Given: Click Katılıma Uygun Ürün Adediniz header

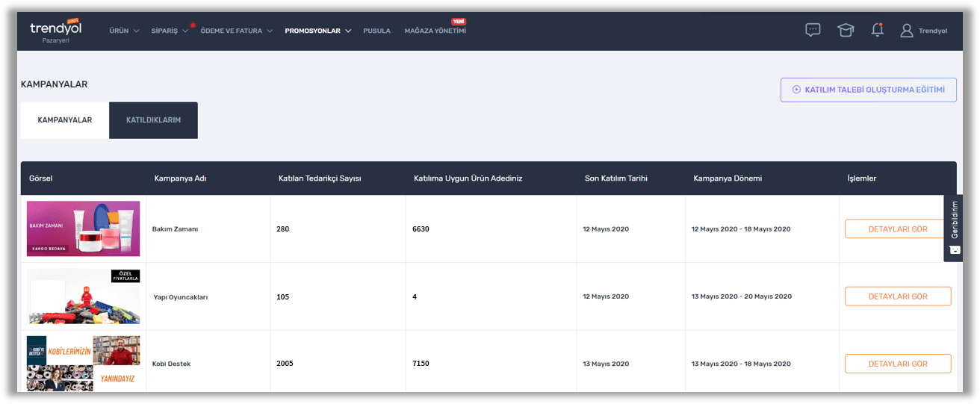Looking at the screenshot, I should [x=468, y=178].
